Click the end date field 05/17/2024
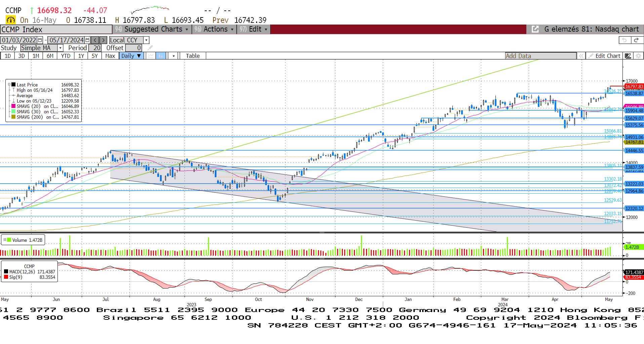 pos(67,40)
